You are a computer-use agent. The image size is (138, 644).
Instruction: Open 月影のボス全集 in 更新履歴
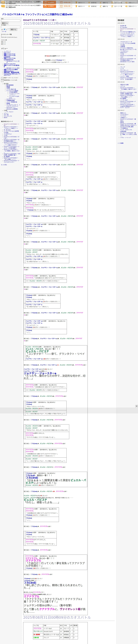pos(124,85)
